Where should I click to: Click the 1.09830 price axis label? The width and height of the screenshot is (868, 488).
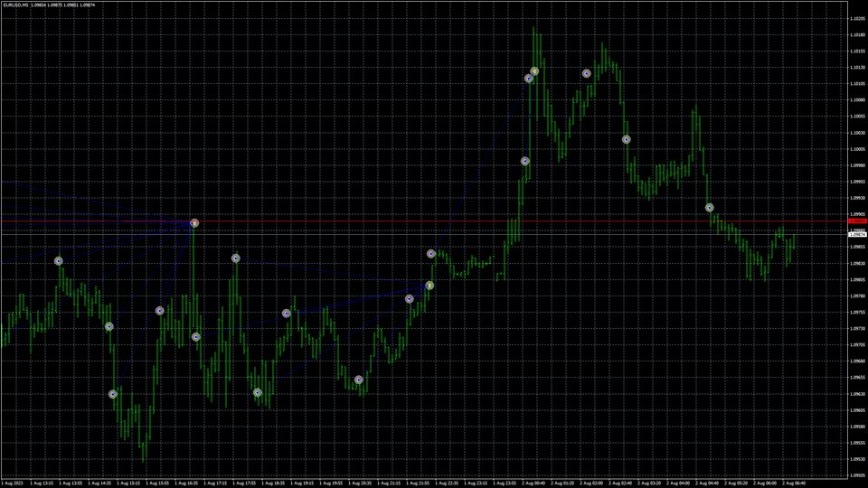[x=857, y=263]
